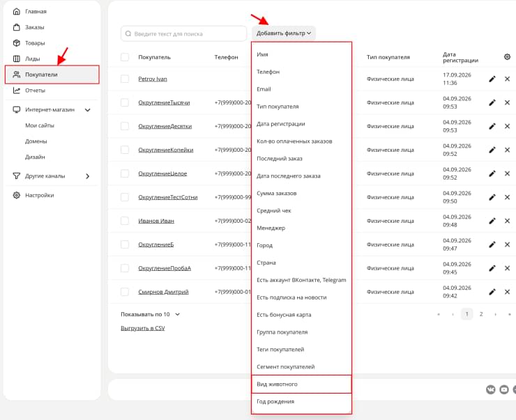Delete Иванов Иван with X icon
516x420 pixels.
click(507, 221)
